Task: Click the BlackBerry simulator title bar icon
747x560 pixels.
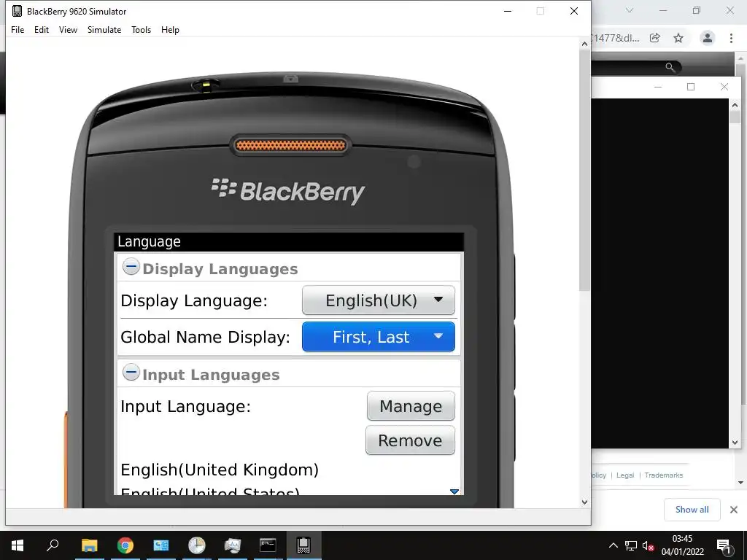Action: [18, 11]
